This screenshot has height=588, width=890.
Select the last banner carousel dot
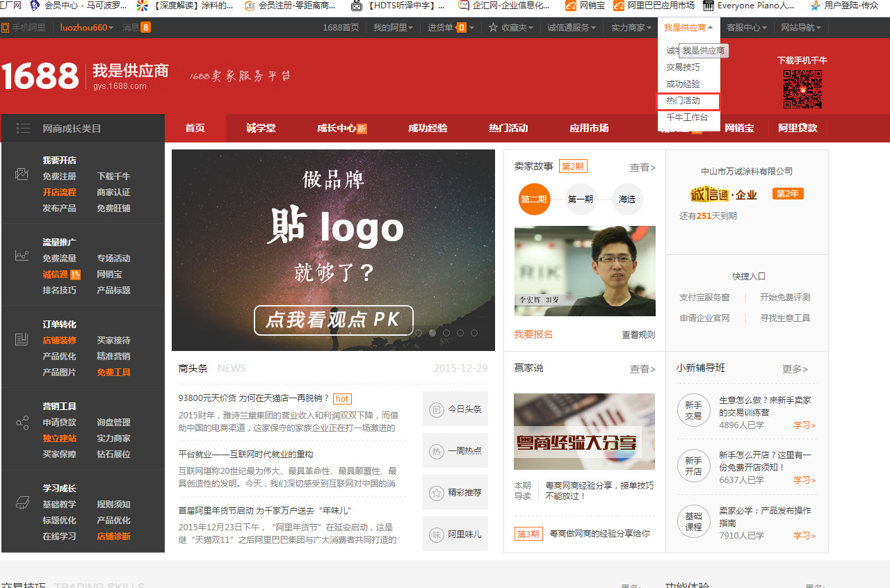pos(474,333)
